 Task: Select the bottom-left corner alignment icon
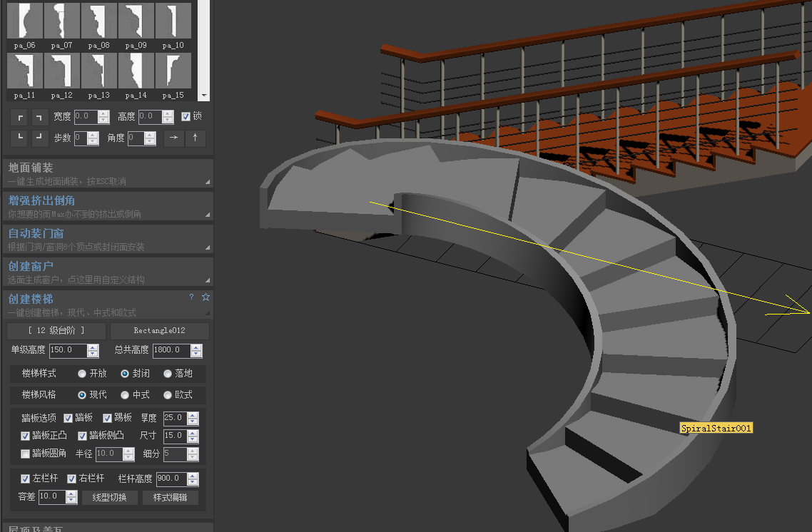(x=20, y=138)
